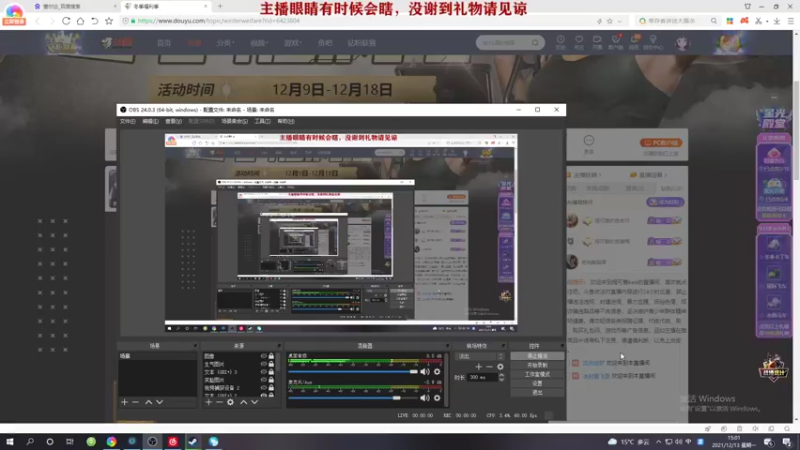Click the PC客户端 button on Douyu page
800x450 pixels.
(x=661, y=143)
